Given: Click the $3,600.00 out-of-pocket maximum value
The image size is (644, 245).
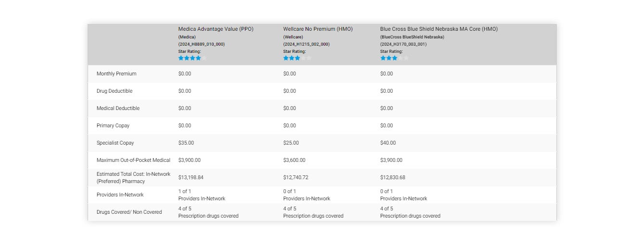Looking at the screenshot, I should tap(294, 160).
